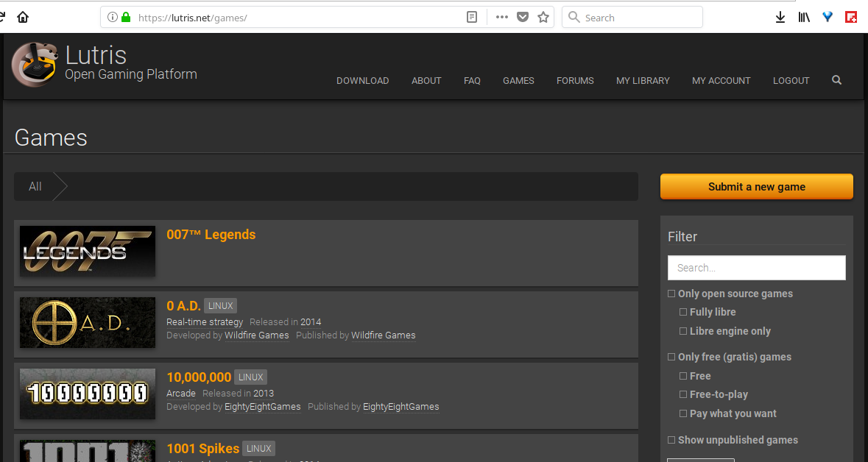Open the Wildfire Games developer link
The width and height of the screenshot is (868, 462).
(256, 335)
